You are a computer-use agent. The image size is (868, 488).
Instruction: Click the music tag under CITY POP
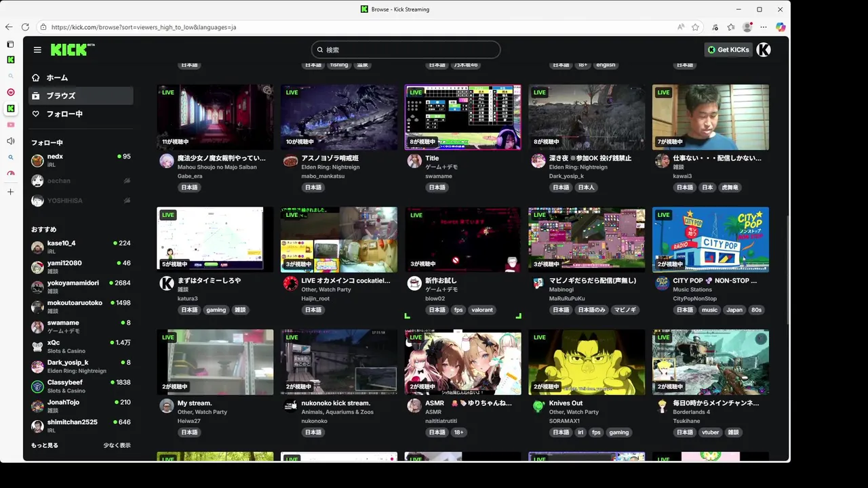[709, 310]
